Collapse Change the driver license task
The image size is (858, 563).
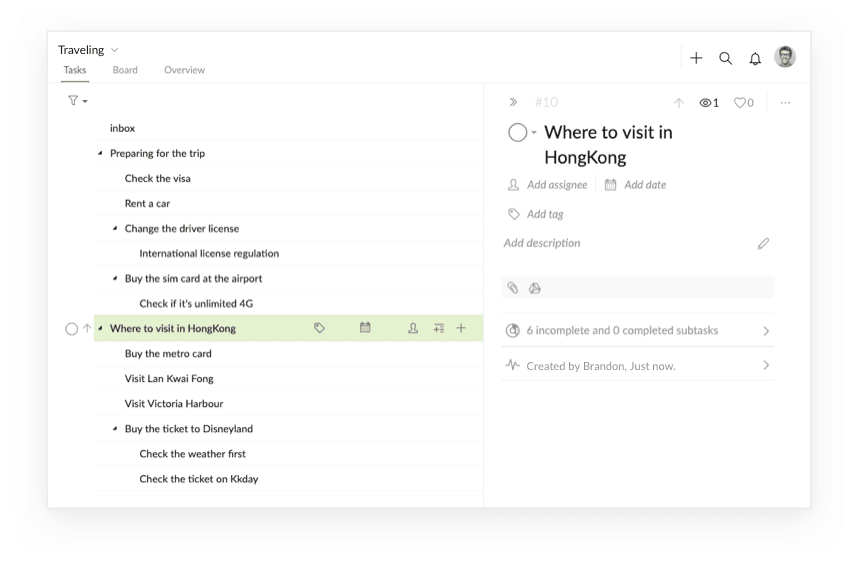click(x=115, y=228)
